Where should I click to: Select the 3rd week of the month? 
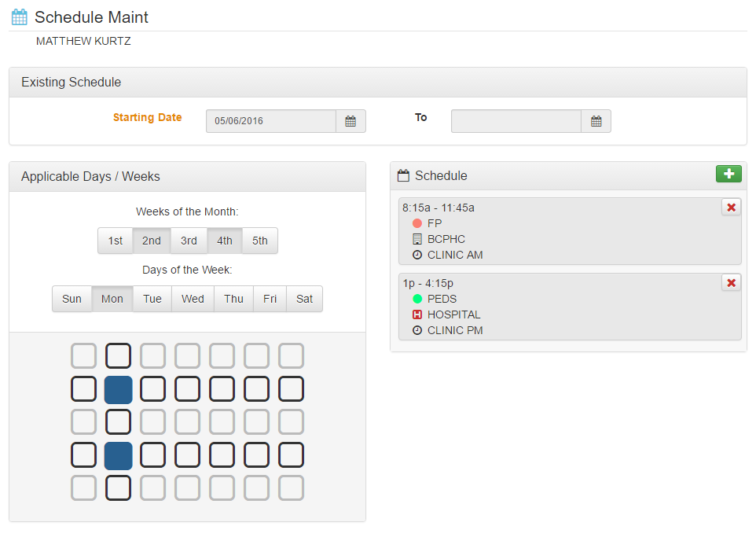click(188, 241)
